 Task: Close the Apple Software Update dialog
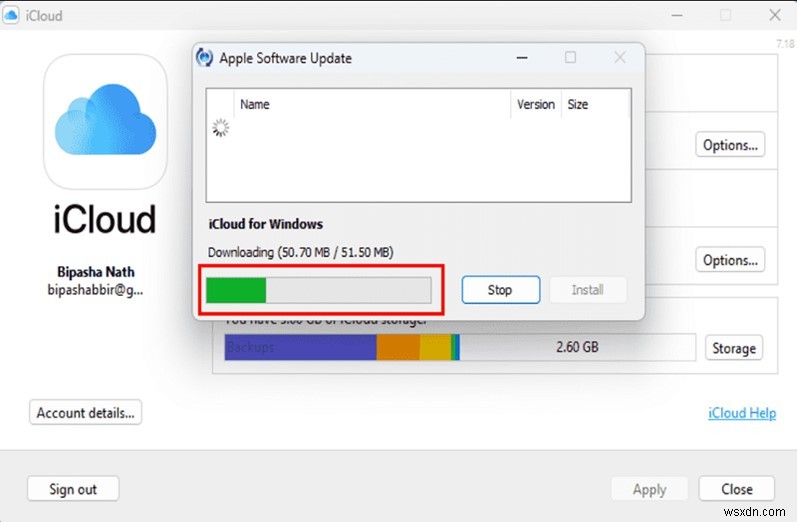620,57
